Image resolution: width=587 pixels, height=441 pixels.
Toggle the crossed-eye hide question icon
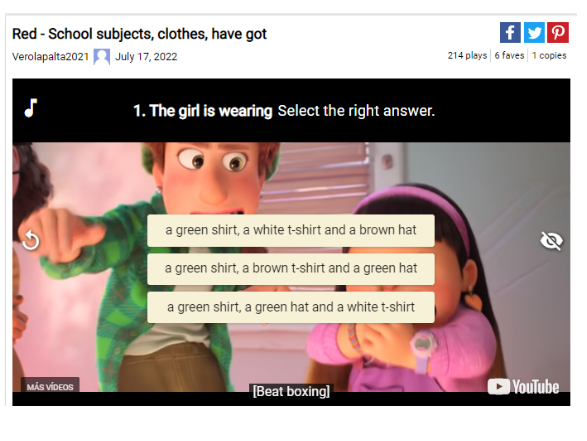coord(551,241)
